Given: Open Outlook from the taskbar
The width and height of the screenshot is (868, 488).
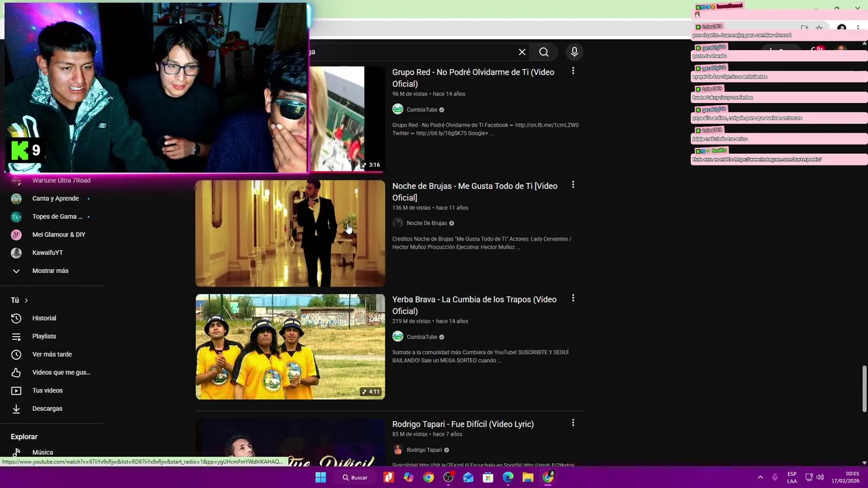Looking at the screenshot, I should click(468, 478).
